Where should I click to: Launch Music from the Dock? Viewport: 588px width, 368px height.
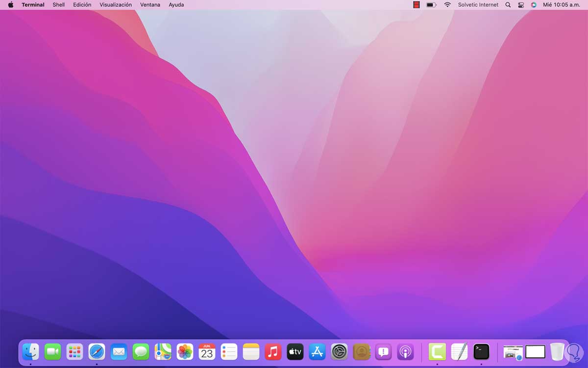[x=273, y=352]
